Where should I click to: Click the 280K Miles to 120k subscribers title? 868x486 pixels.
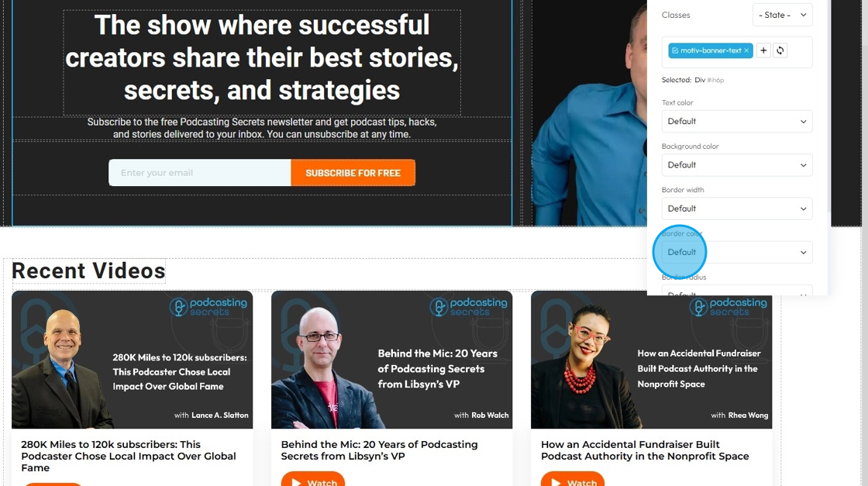pos(129,456)
